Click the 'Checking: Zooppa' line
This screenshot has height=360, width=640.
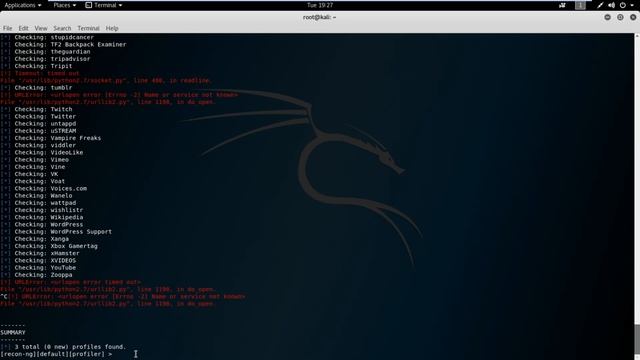[36, 275]
